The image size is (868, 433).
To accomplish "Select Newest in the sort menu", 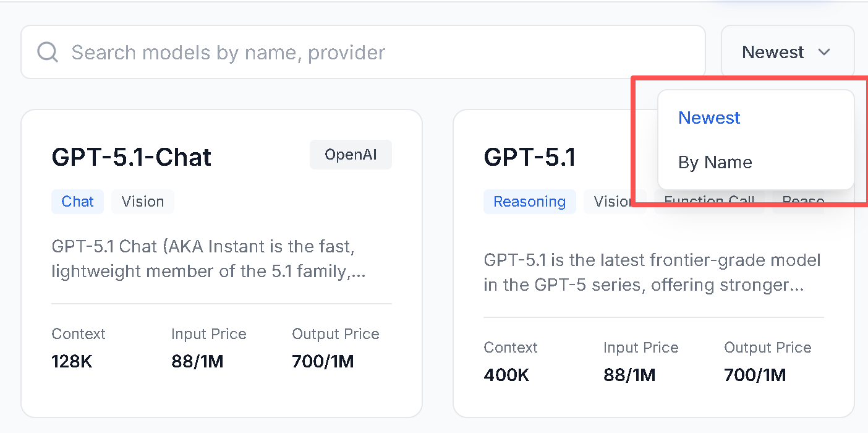I will click(x=709, y=118).
